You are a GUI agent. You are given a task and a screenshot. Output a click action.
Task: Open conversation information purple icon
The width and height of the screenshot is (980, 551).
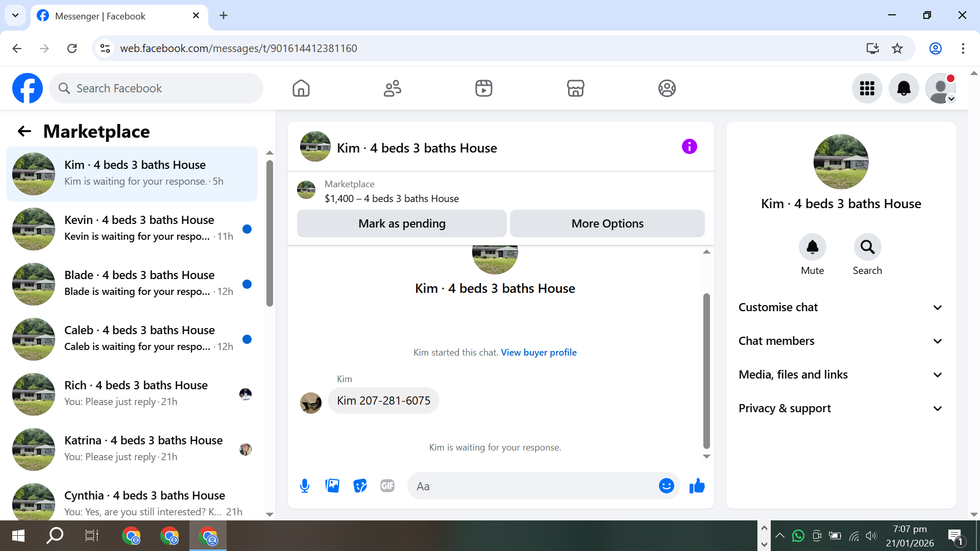(x=689, y=147)
